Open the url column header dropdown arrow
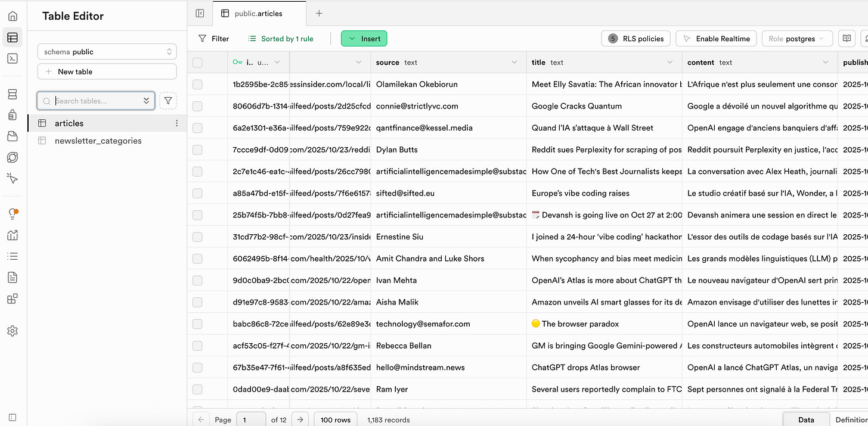This screenshot has width=868, height=426. tap(359, 63)
